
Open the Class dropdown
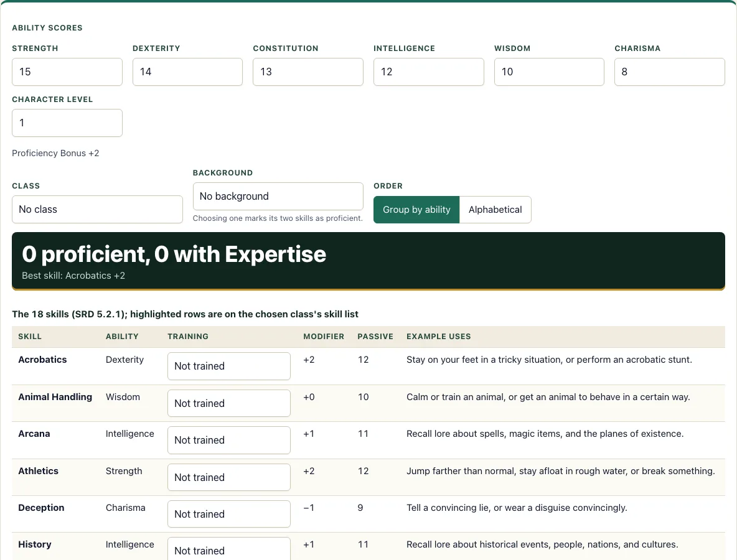tap(97, 210)
